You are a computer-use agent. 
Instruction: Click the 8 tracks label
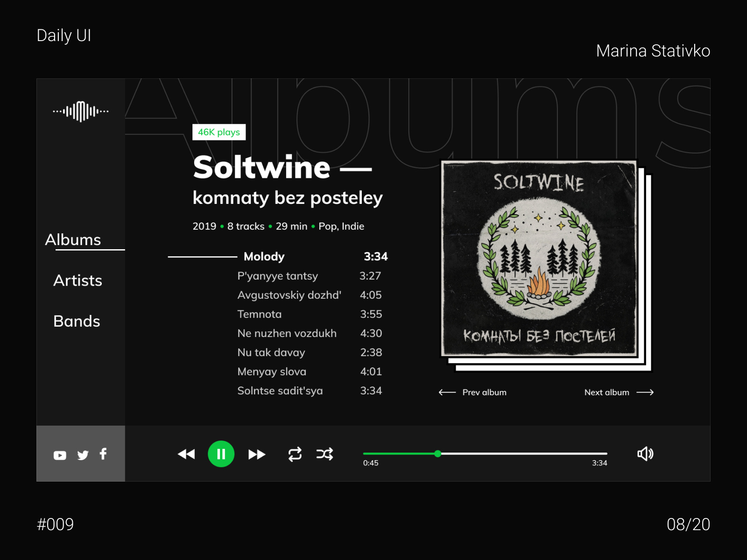pyautogui.click(x=246, y=226)
